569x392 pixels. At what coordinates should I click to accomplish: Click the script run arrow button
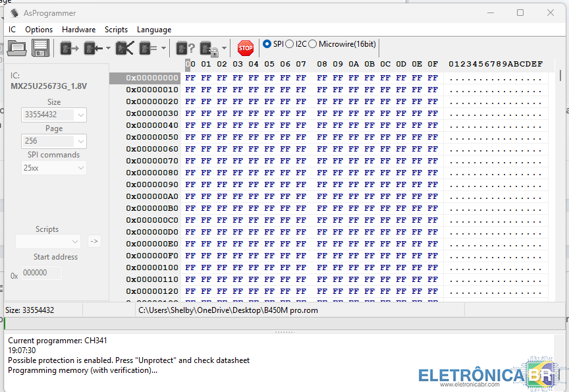tap(94, 241)
